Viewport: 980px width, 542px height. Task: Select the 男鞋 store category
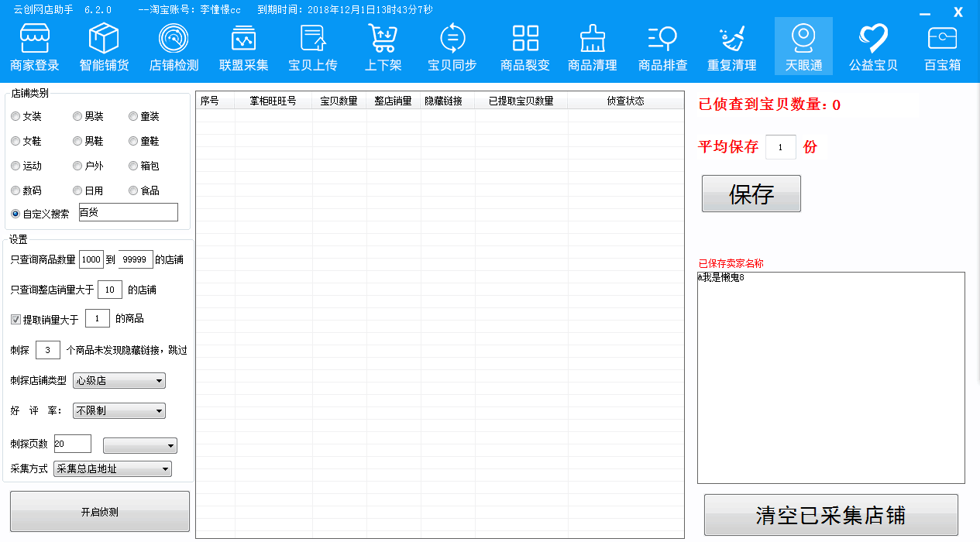point(88,141)
